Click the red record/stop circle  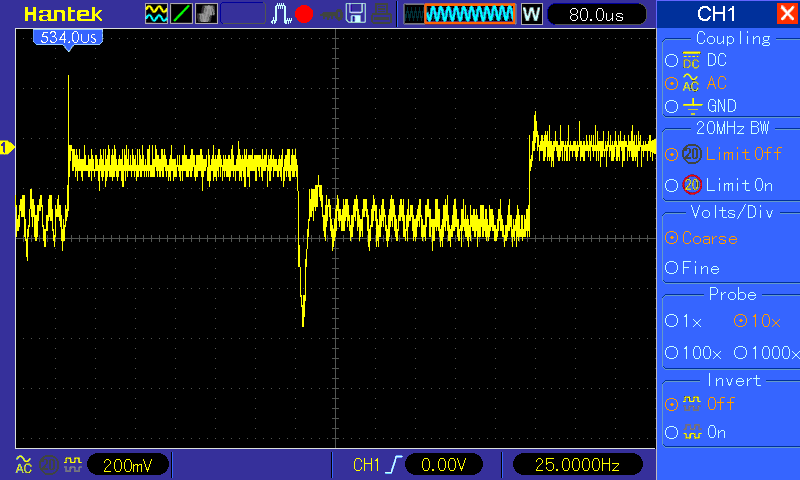point(304,14)
